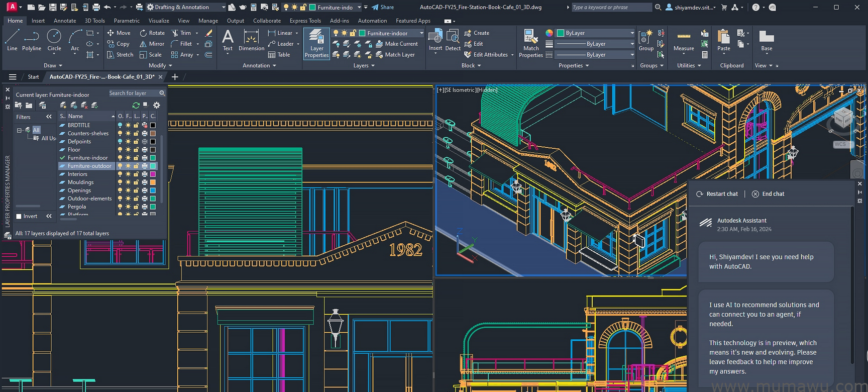Open the Dimension tool

pyautogui.click(x=251, y=40)
